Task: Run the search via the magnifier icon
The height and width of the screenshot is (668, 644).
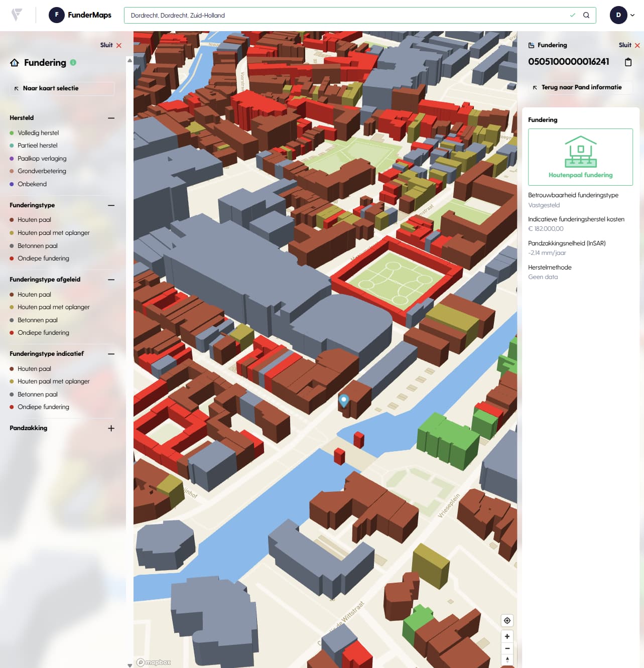Action: coord(586,15)
